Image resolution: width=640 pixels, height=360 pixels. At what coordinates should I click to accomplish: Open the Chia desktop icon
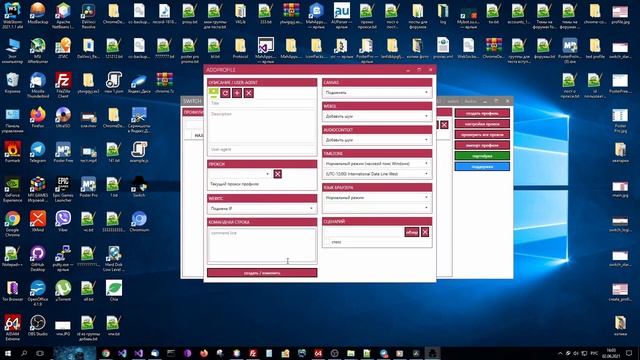[x=113, y=291]
